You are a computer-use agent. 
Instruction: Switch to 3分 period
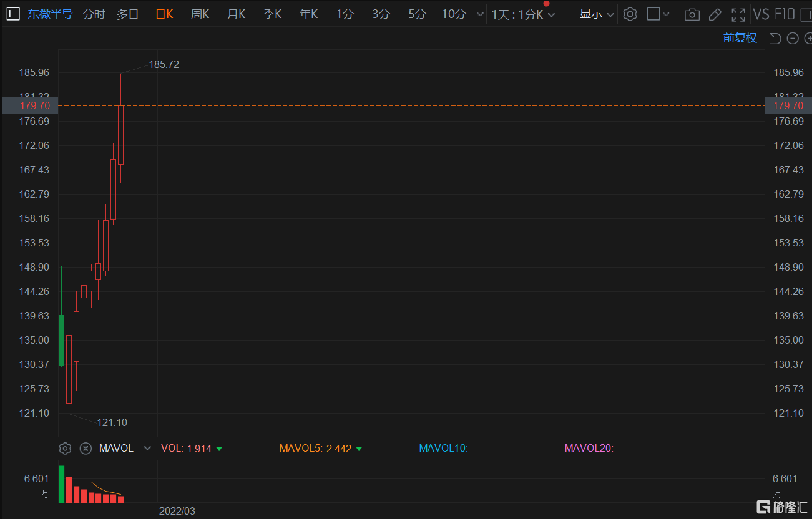coord(381,14)
